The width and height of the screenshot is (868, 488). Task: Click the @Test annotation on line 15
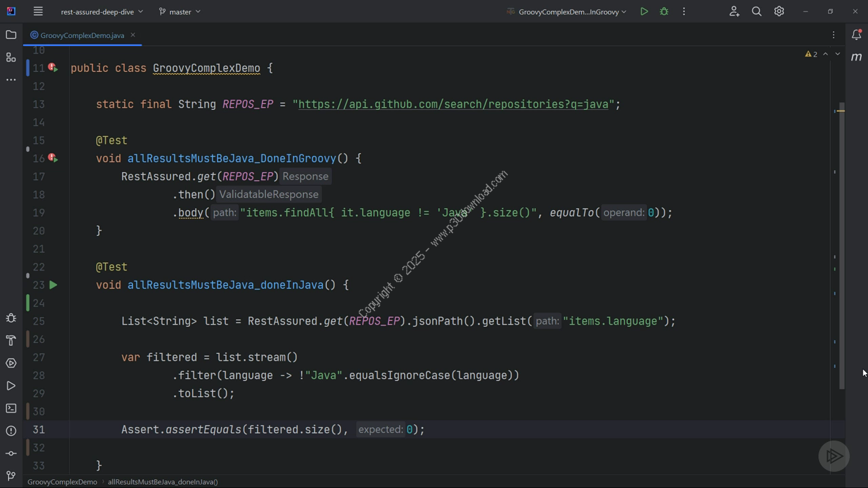111,140
